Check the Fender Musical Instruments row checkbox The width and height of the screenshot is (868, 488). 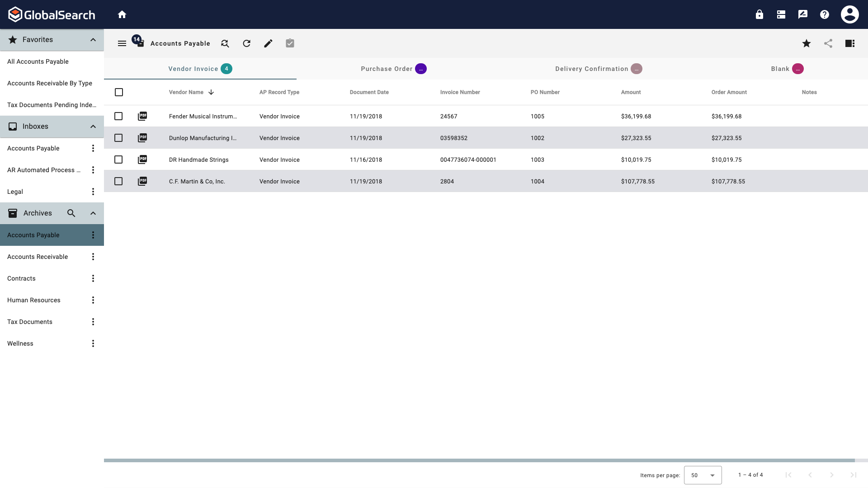[118, 116]
